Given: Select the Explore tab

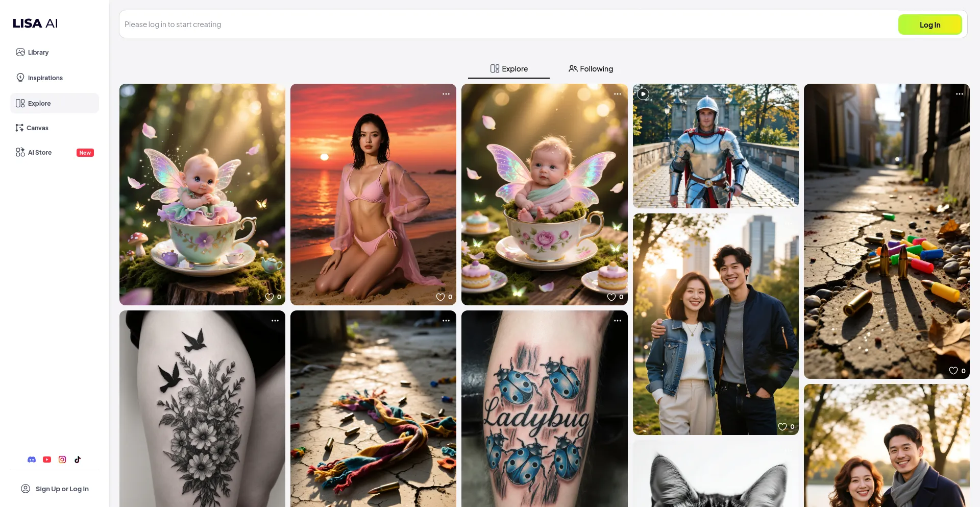Looking at the screenshot, I should 509,69.
